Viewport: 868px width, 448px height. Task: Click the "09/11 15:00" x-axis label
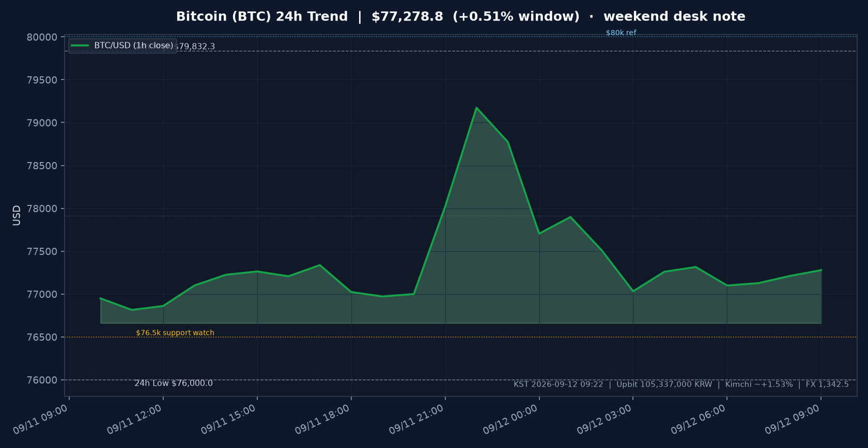click(x=228, y=419)
